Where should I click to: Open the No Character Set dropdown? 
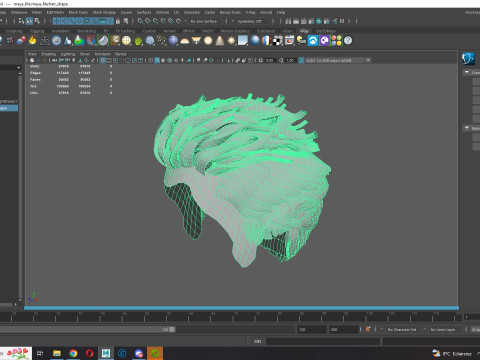(x=403, y=329)
